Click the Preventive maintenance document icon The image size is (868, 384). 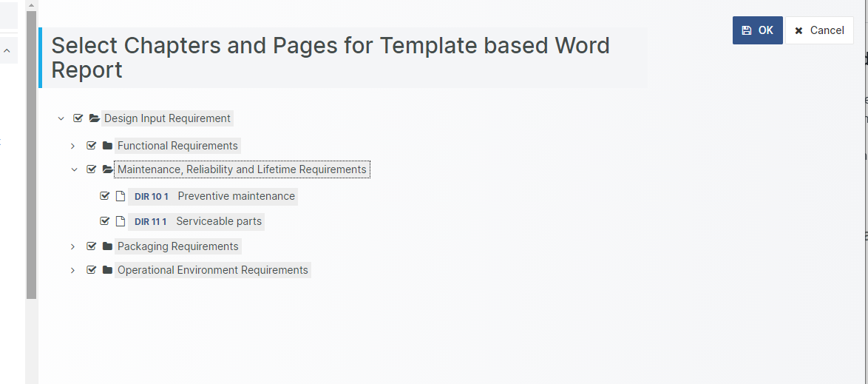click(x=121, y=197)
